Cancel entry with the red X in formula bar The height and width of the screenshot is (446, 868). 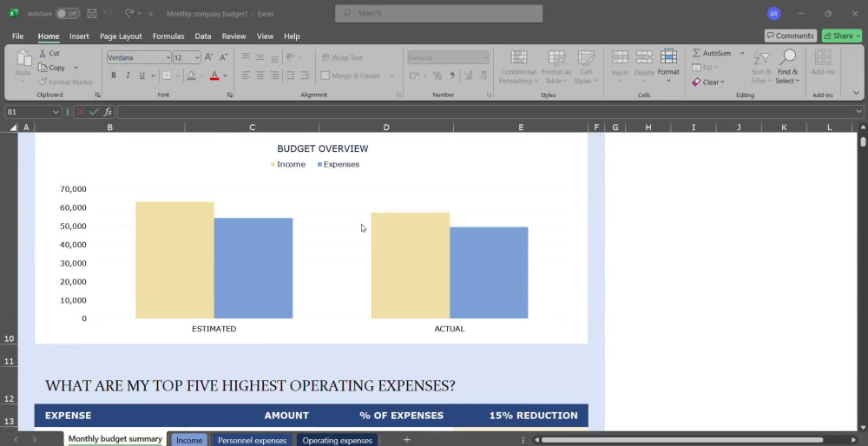pyautogui.click(x=81, y=112)
